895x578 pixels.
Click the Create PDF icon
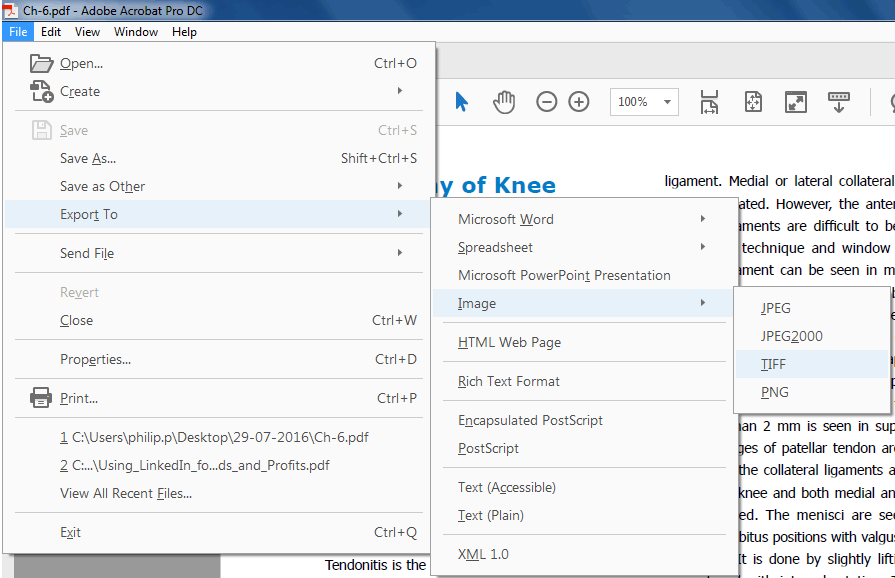[x=41, y=91]
